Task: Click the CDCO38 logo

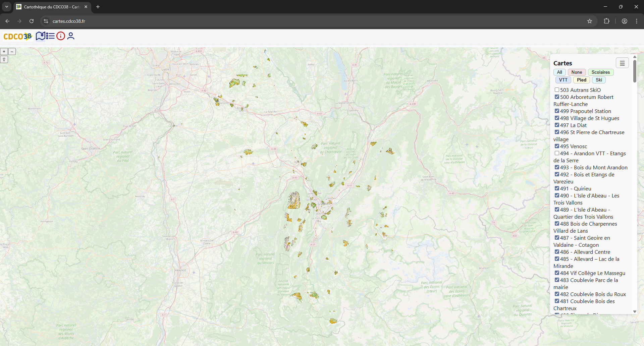Action: tap(17, 36)
